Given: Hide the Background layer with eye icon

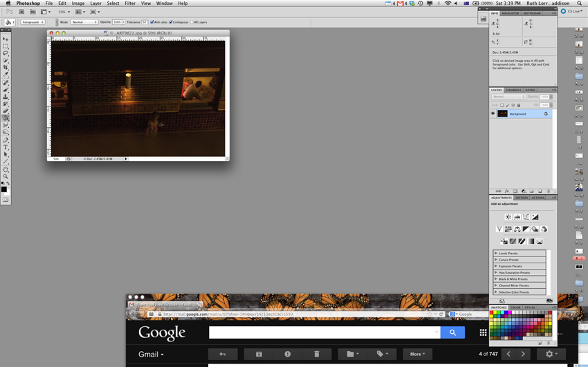Looking at the screenshot, I should tap(493, 114).
